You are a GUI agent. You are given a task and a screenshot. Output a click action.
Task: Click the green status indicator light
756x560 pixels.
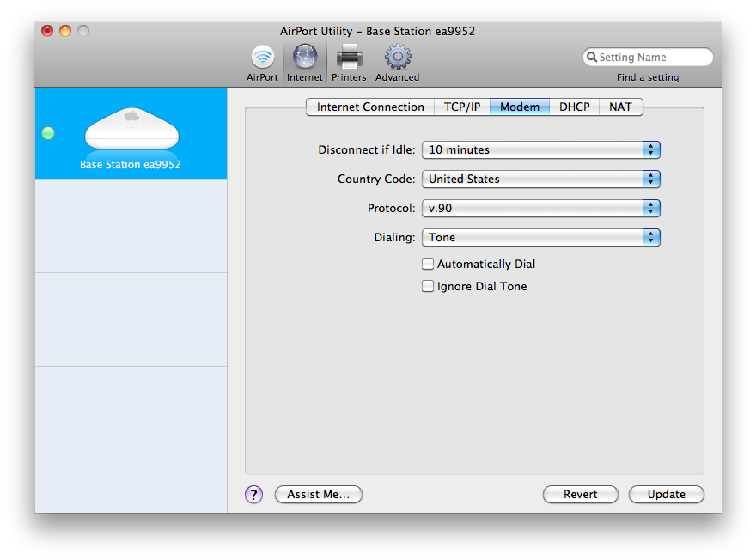(x=48, y=133)
